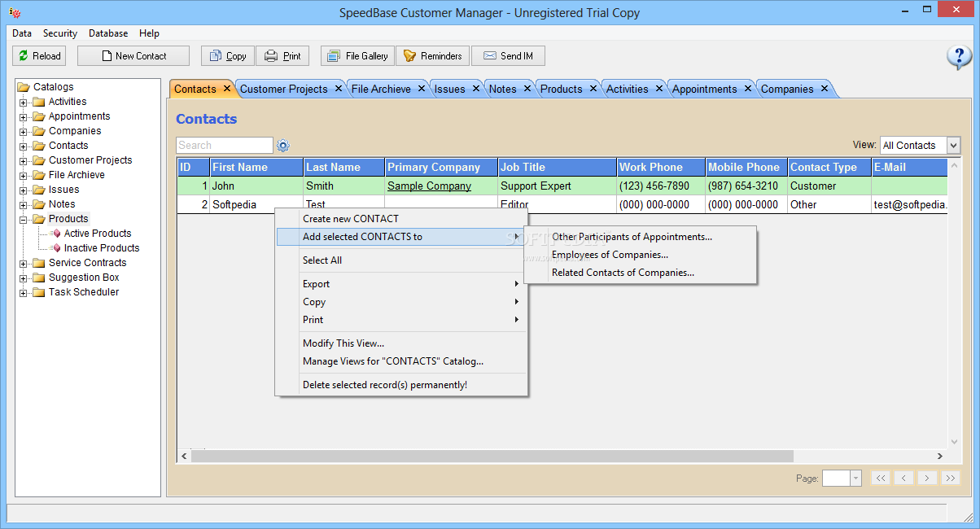
Task: Choose Select All in context menu
Action: 402,260
